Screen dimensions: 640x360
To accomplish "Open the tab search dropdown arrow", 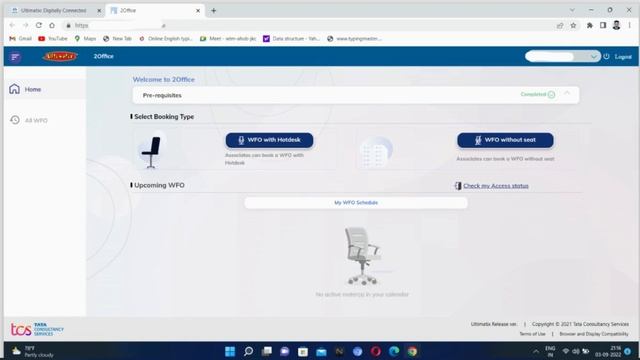I will [572, 10].
